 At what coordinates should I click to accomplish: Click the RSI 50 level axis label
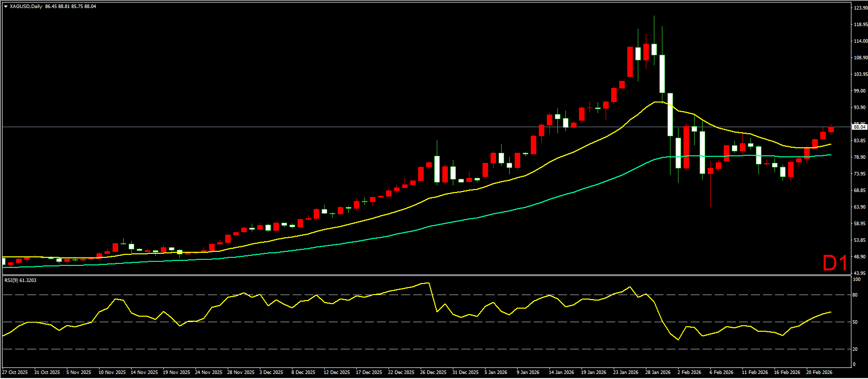coord(855,322)
